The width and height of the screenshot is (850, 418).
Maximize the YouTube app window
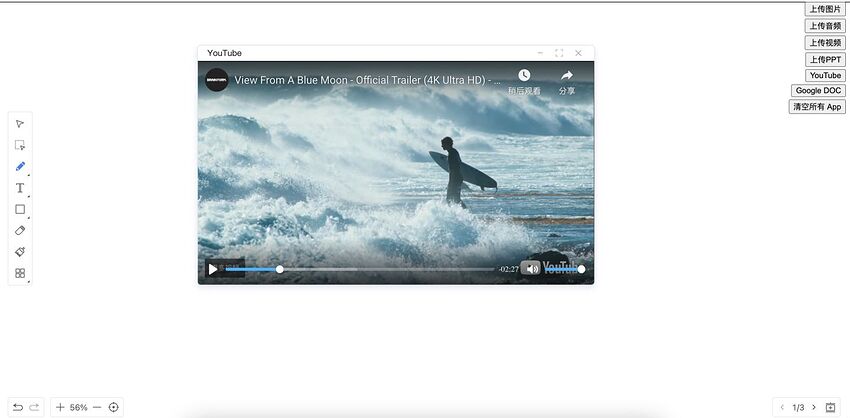[559, 53]
